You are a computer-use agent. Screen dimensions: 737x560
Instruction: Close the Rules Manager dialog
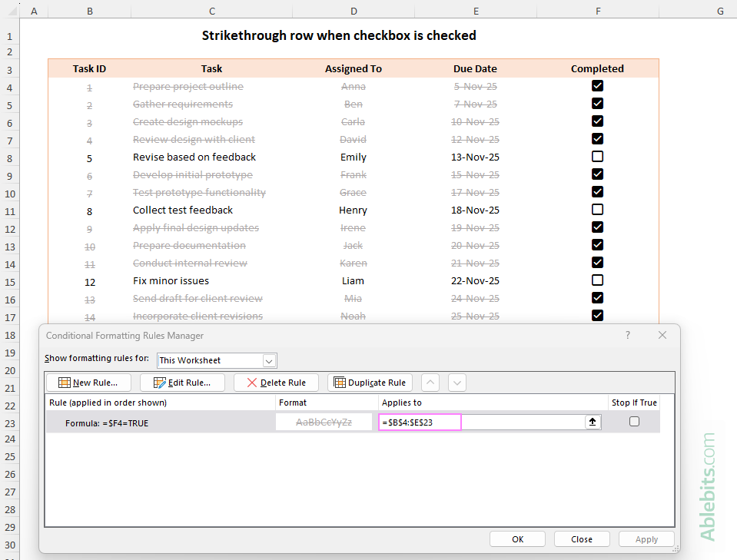(582, 538)
